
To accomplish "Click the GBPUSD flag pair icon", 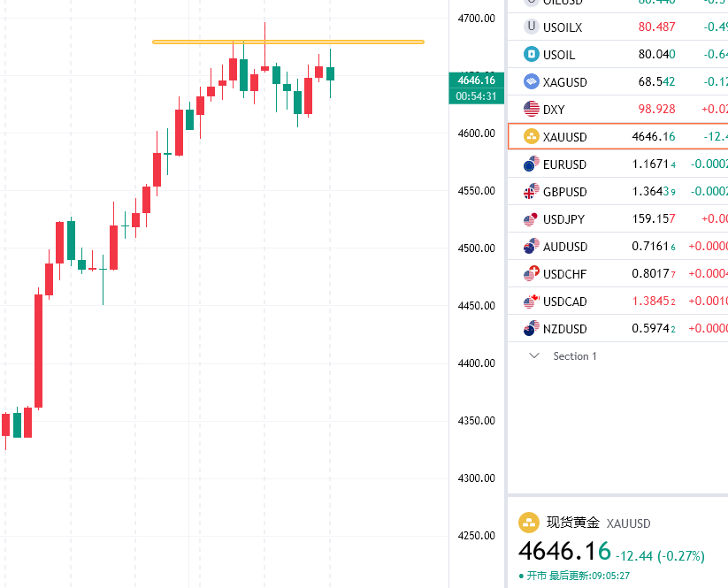I will (x=531, y=191).
